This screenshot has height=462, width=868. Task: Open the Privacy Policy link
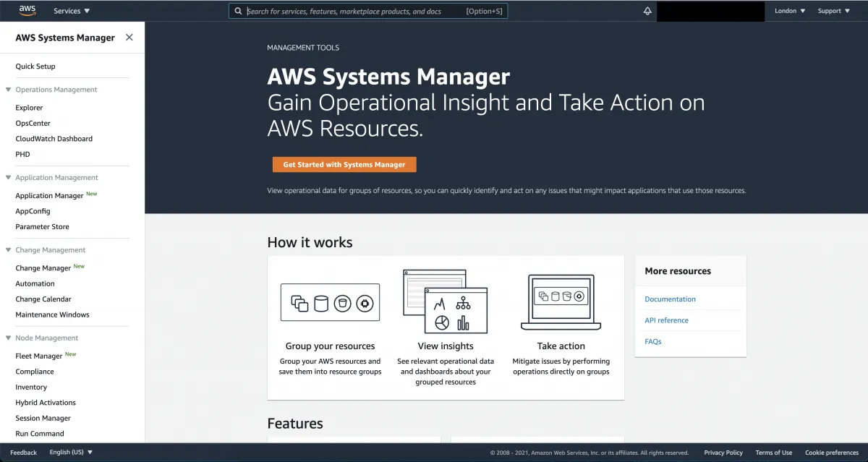pyautogui.click(x=723, y=453)
